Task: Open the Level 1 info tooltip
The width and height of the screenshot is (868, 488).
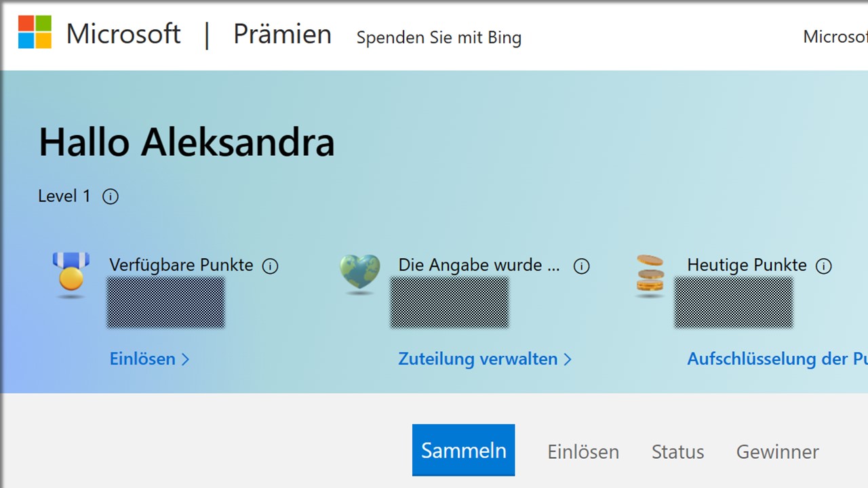Action: (x=111, y=197)
